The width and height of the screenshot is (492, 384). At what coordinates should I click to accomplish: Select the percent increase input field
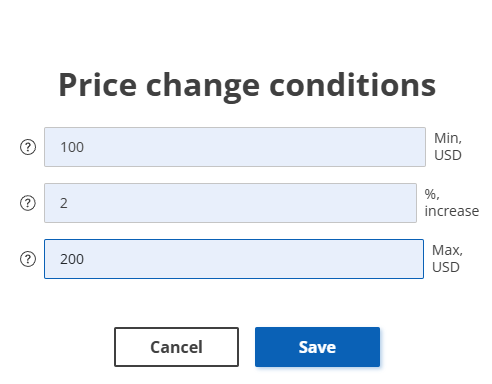230,203
